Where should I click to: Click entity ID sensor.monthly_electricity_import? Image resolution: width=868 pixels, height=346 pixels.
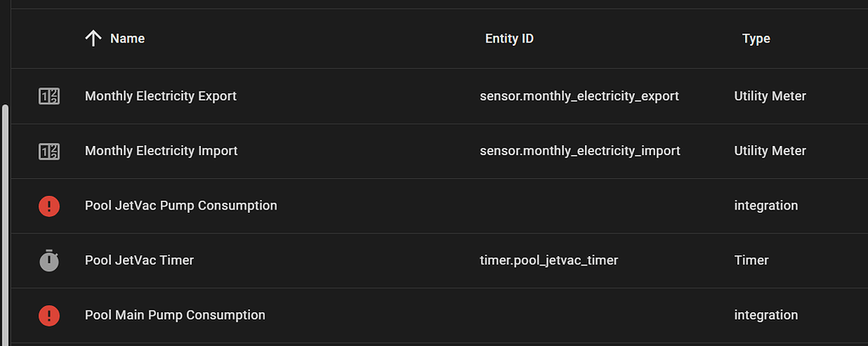580,151
